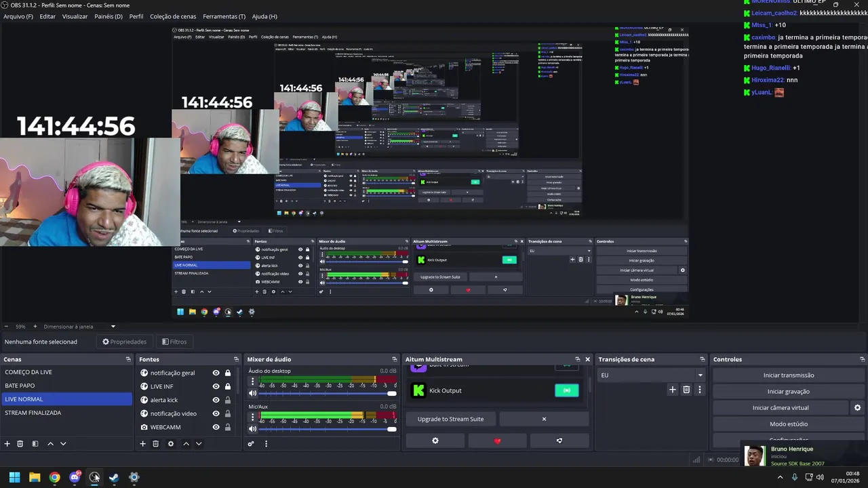Open the EU transition dropdown
The width and height of the screenshot is (868, 488).
[x=652, y=375]
